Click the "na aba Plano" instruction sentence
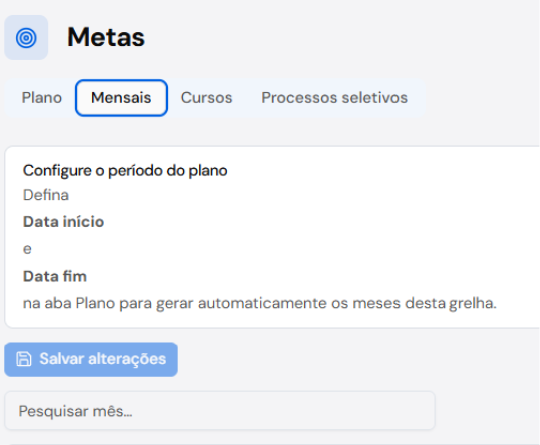This screenshot has height=445, width=540. pos(260,303)
